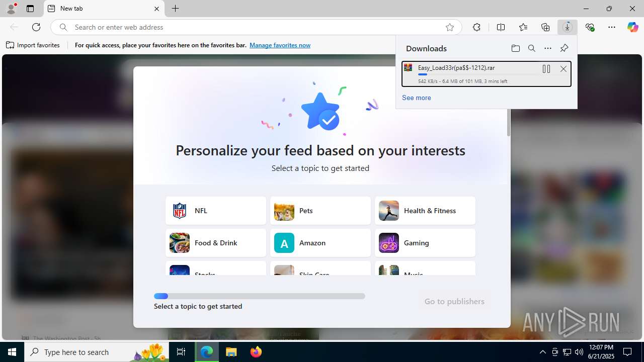The height and width of the screenshot is (362, 644).
Task: Select the Health & Fitness topic
Action: pos(425,211)
